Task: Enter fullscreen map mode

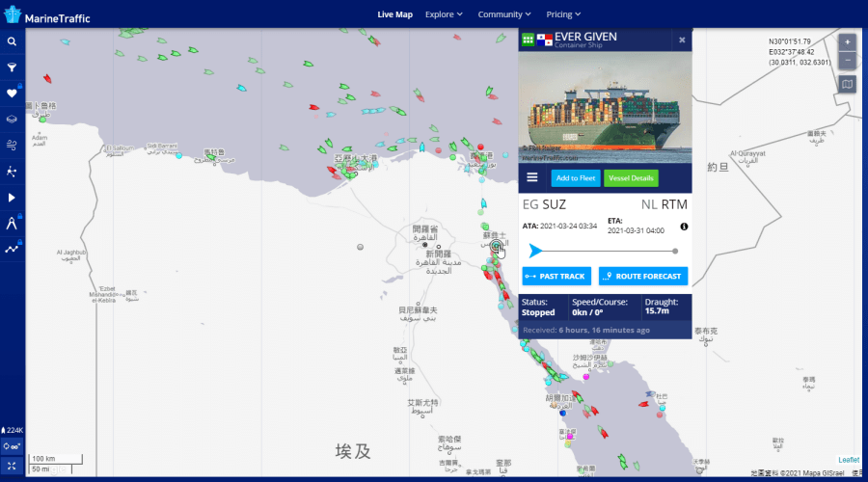Action: click(x=12, y=466)
